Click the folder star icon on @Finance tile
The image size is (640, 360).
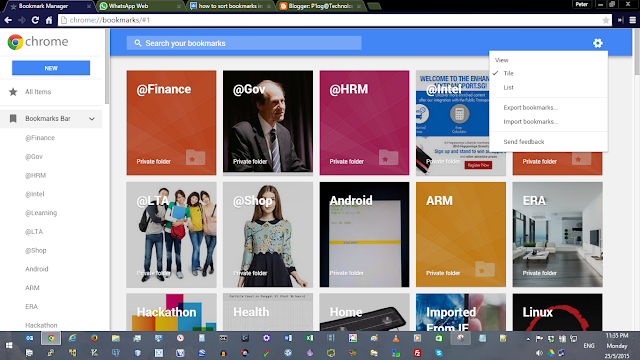pos(196,158)
